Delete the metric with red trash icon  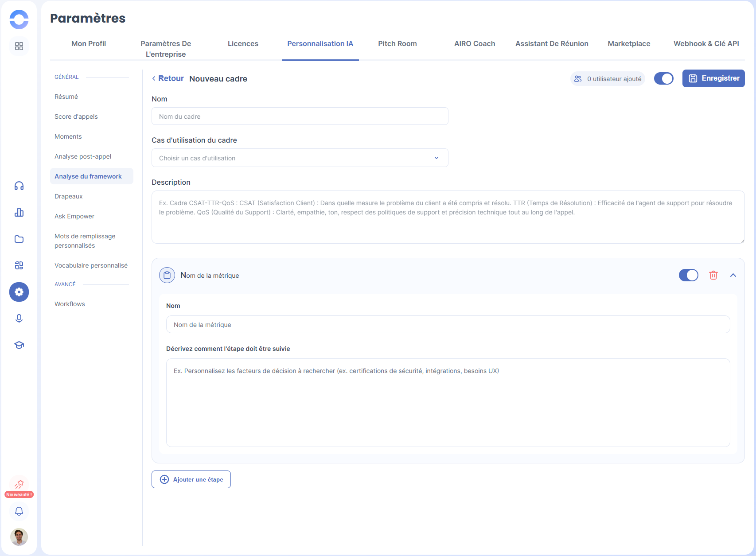pos(713,275)
